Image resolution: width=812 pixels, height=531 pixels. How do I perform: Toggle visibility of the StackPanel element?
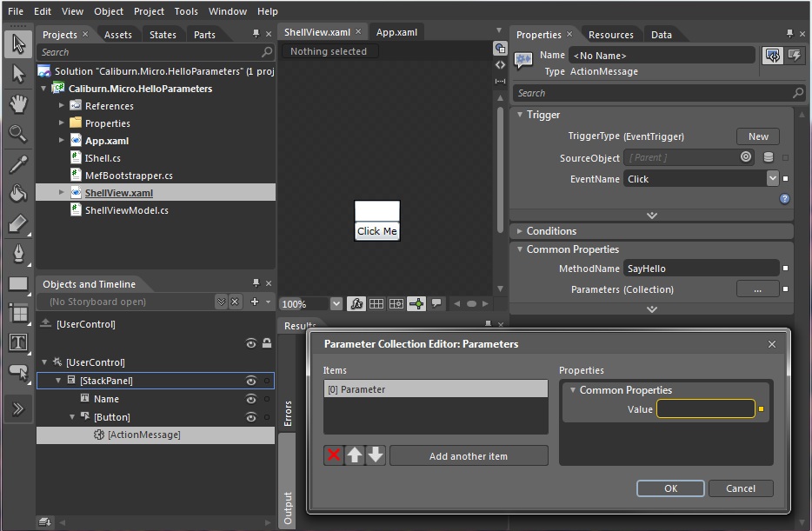pos(251,380)
